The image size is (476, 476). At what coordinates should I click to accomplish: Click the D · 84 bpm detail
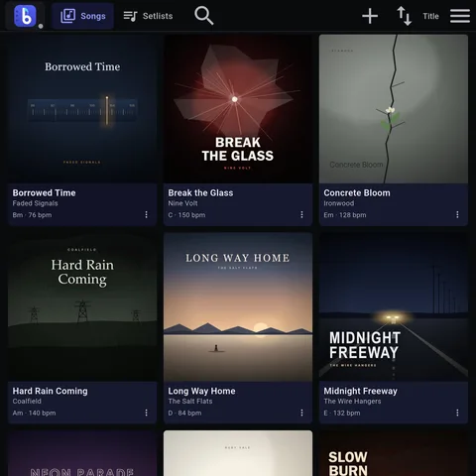[184, 413]
